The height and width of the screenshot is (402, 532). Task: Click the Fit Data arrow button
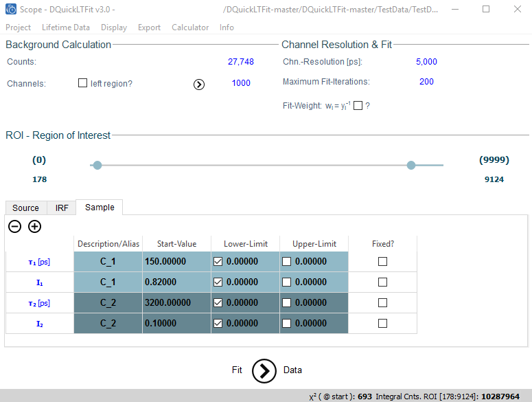pyautogui.click(x=264, y=370)
